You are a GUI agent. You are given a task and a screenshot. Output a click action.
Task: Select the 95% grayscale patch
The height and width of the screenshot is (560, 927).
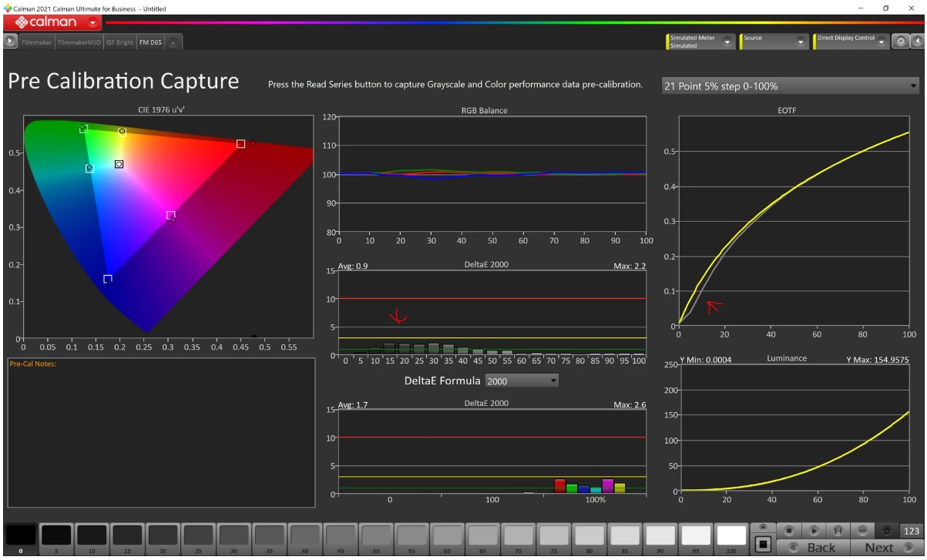tap(696, 538)
